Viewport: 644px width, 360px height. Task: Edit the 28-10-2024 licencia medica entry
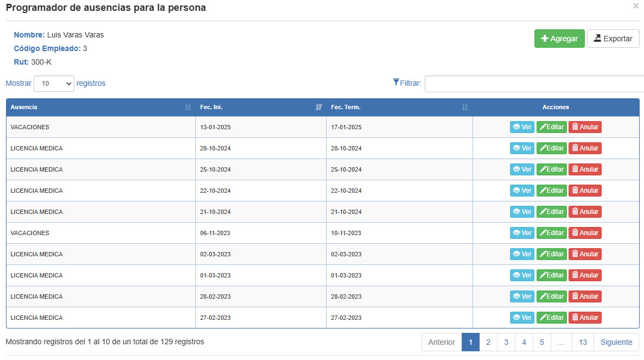click(x=552, y=148)
